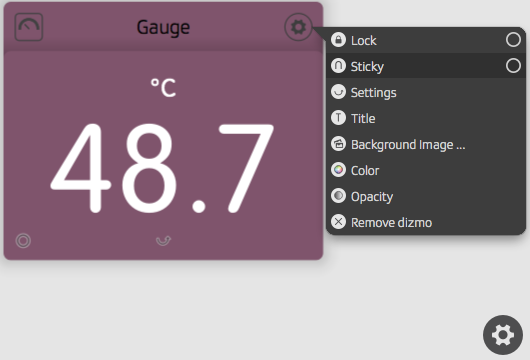530x360 pixels.
Task: Click the 48.7 gauge reading
Action: pos(162,168)
